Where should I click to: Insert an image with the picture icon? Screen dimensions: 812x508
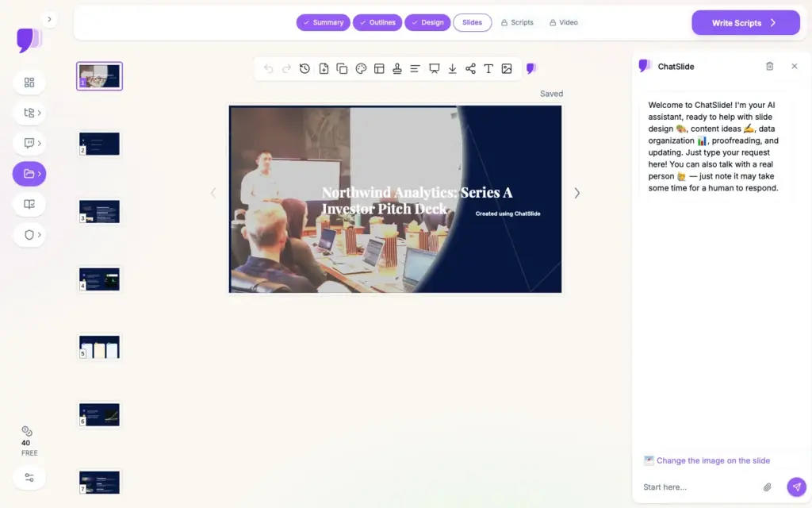click(507, 68)
